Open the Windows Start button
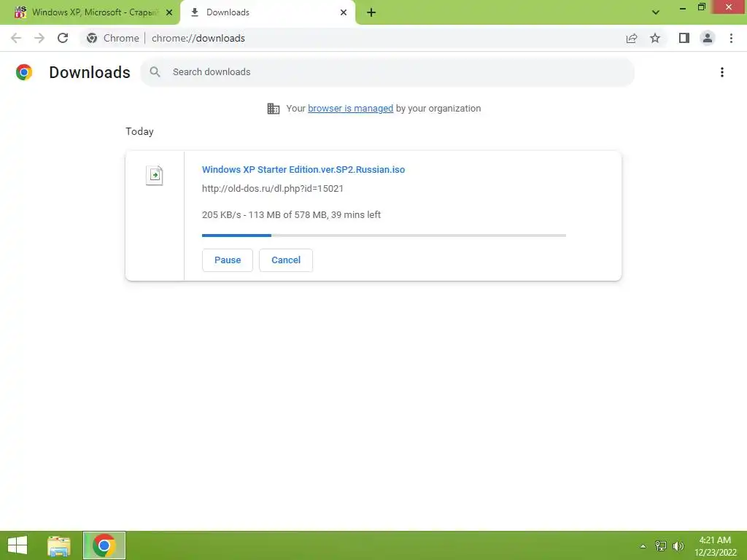747x560 pixels. (x=18, y=545)
